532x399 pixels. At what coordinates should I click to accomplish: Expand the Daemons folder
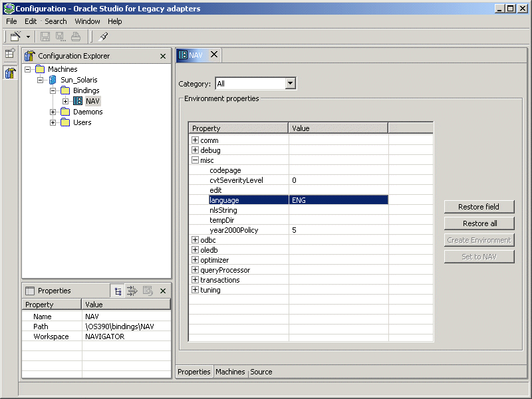coord(53,112)
